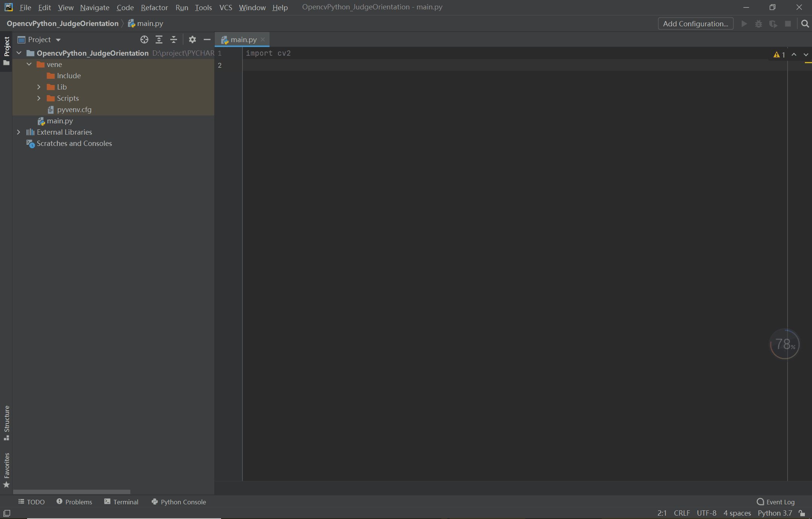Click the Locate/Select Opened File crosshair icon
The height and width of the screenshot is (519, 812).
144,39
